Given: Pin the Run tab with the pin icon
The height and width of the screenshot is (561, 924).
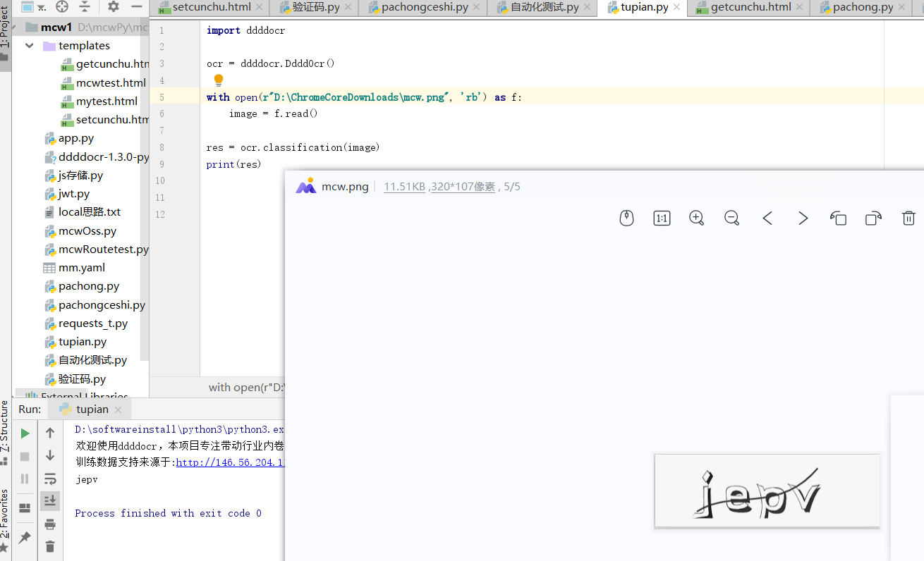Looking at the screenshot, I should [x=25, y=538].
